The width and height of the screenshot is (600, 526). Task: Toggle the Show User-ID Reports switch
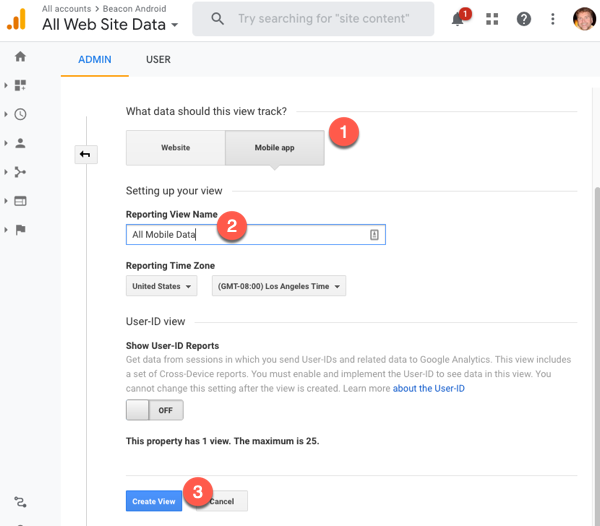tap(155, 410)
